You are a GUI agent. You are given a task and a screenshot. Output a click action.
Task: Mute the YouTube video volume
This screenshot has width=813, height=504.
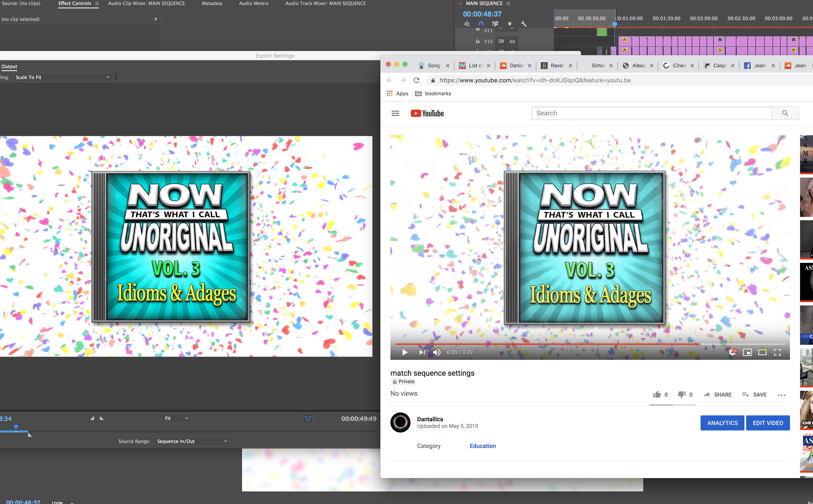pyautogui.click(x=436, y=352)
